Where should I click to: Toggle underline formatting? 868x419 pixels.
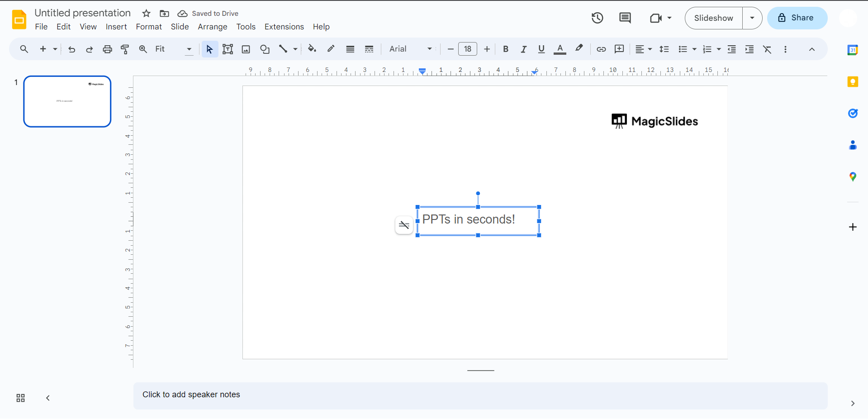coord(541,49)
